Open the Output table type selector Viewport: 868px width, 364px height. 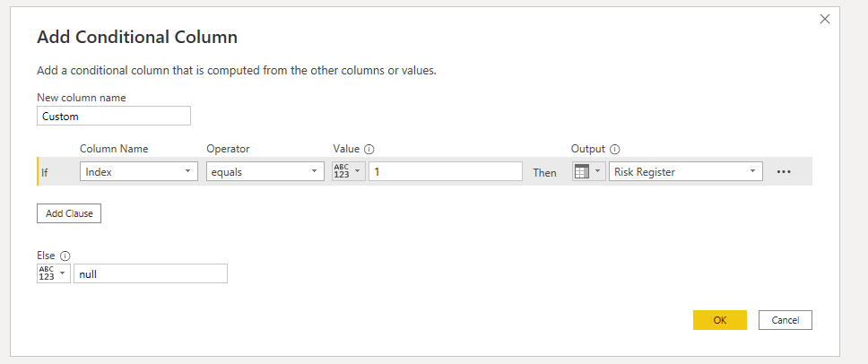[x=588, y=171]
